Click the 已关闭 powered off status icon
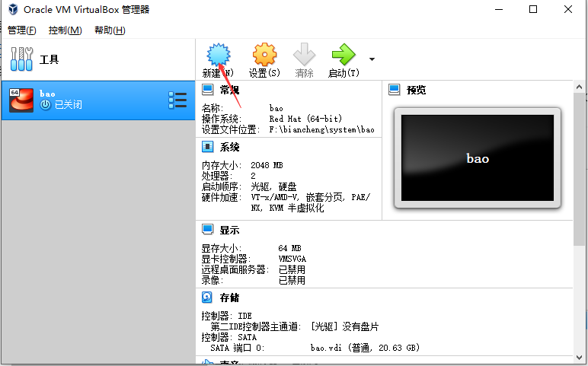 coord(46,105)
